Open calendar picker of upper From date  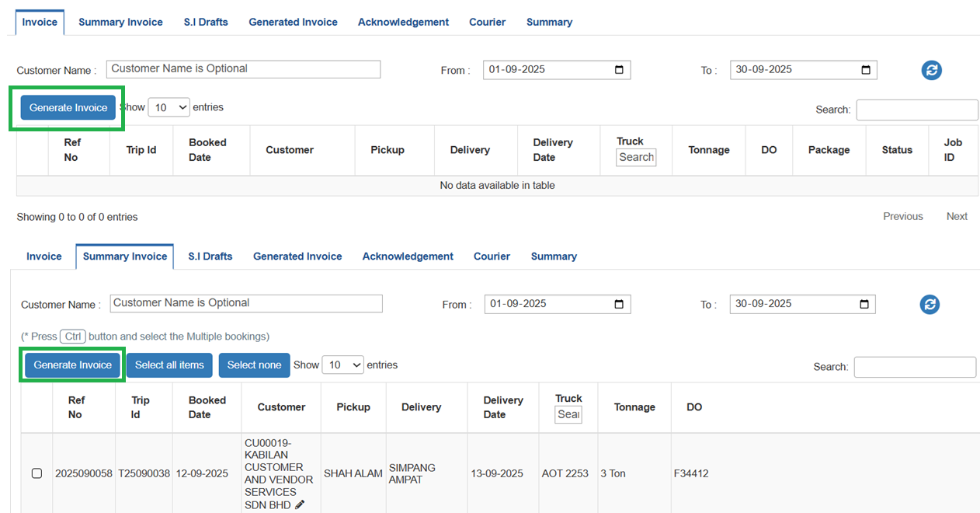[619, 69]
